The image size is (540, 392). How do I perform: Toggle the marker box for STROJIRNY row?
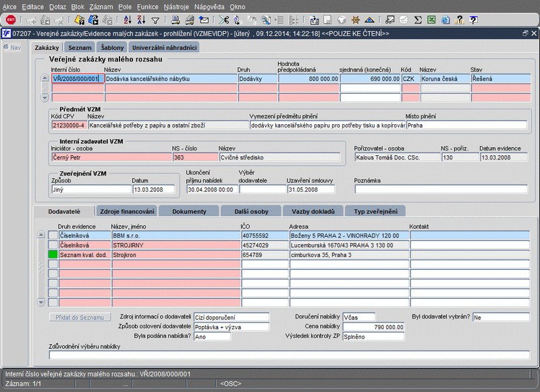[53, 246]
